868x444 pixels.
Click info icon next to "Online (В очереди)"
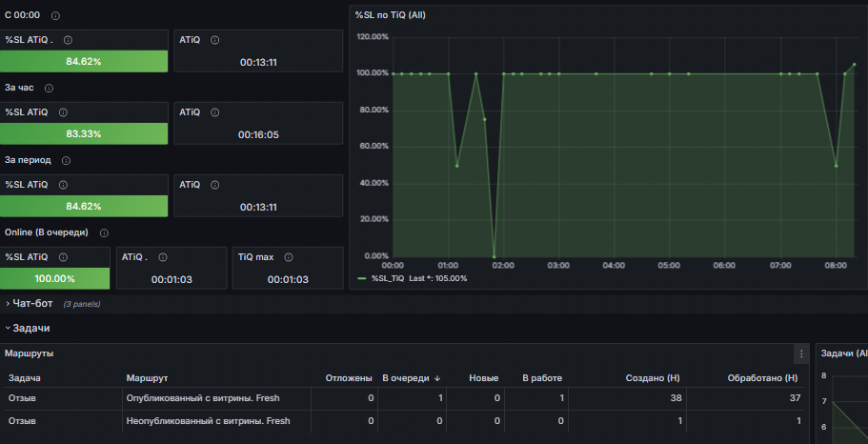click(104, 232)
